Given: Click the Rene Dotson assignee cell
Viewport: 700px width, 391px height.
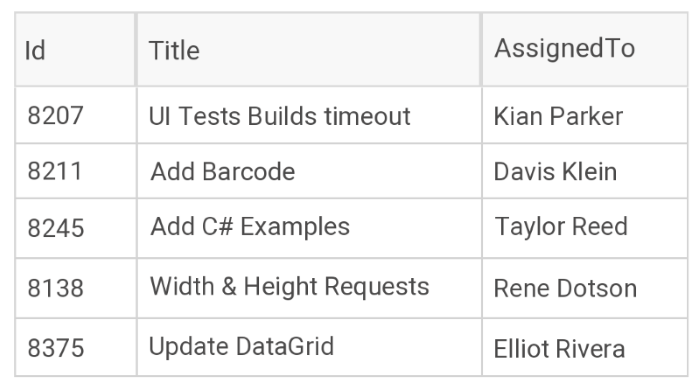Looking at the screenshot, I should pos(585,288).
